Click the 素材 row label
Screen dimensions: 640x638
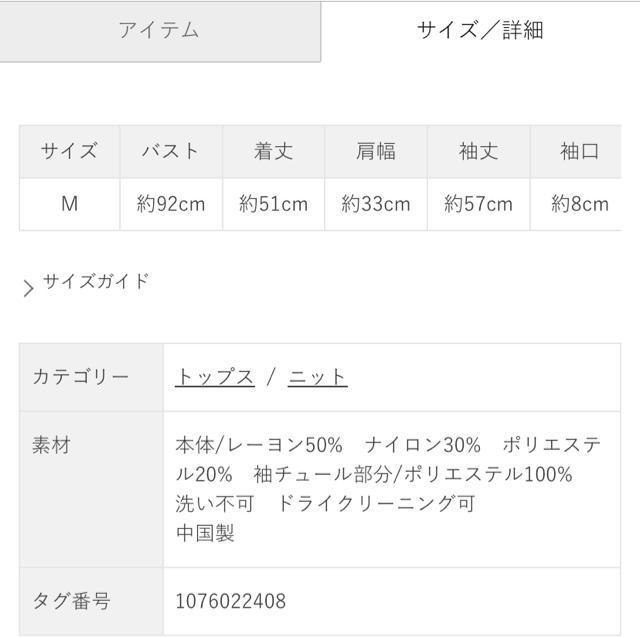point(52,445)
